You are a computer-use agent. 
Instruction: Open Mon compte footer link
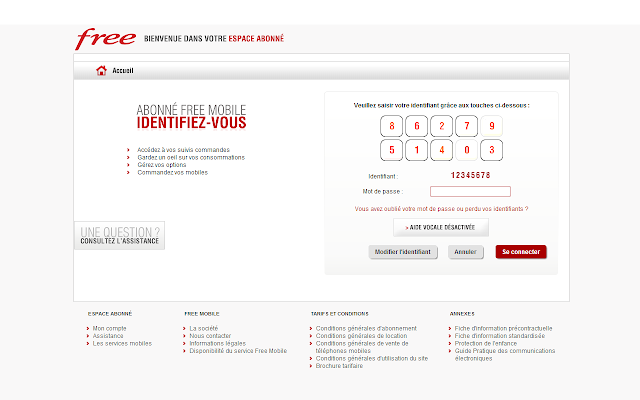109,328
